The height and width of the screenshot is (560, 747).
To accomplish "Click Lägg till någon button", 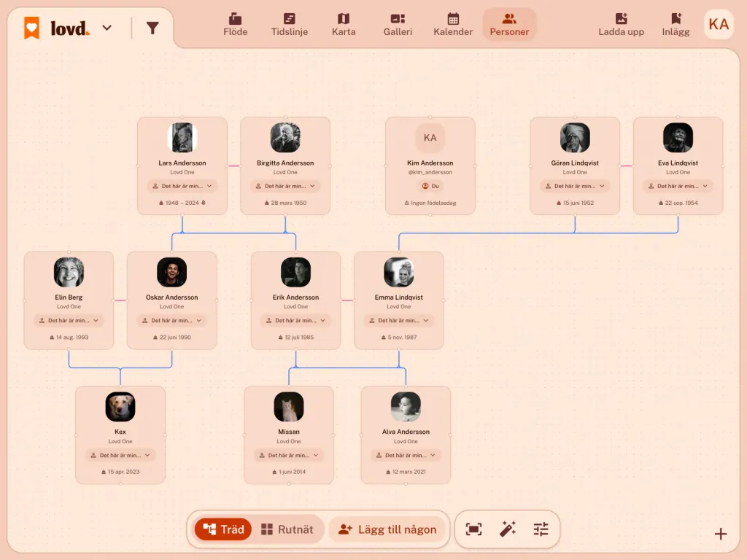I will click(387, 529).
